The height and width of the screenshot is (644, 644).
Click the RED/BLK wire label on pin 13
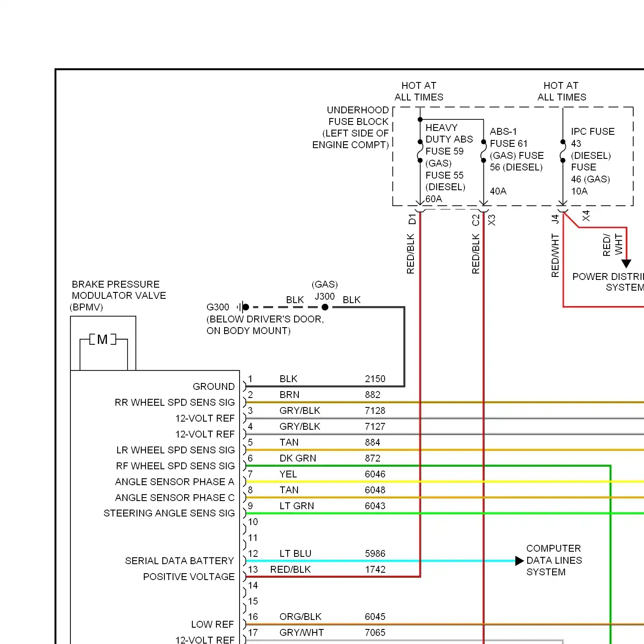click(x=290, y=569)
